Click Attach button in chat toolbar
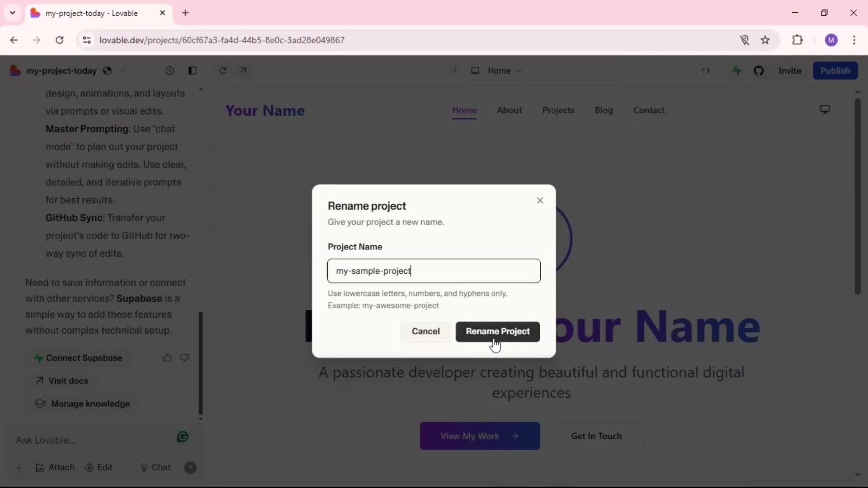The image size is (868, 488). [55, 468]
